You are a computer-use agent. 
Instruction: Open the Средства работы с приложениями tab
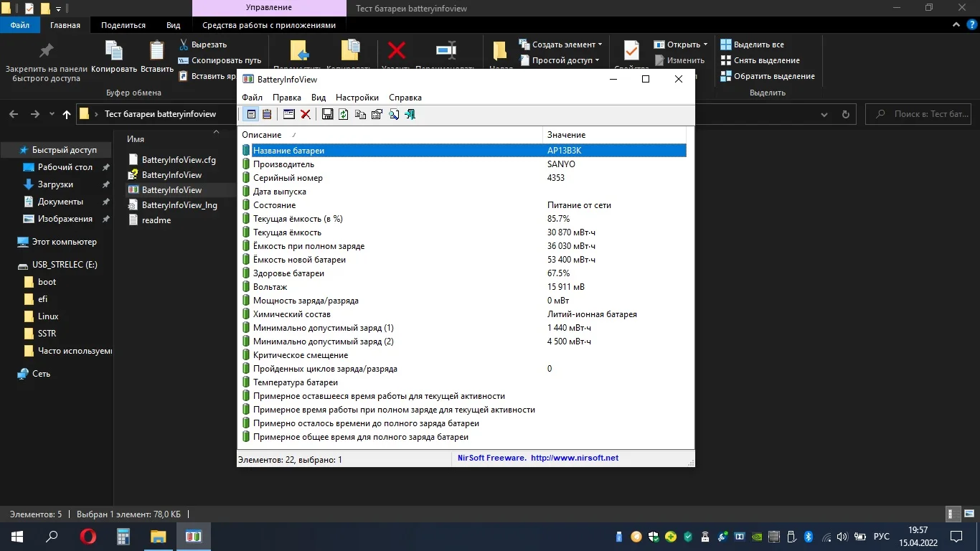pos(269,25)
